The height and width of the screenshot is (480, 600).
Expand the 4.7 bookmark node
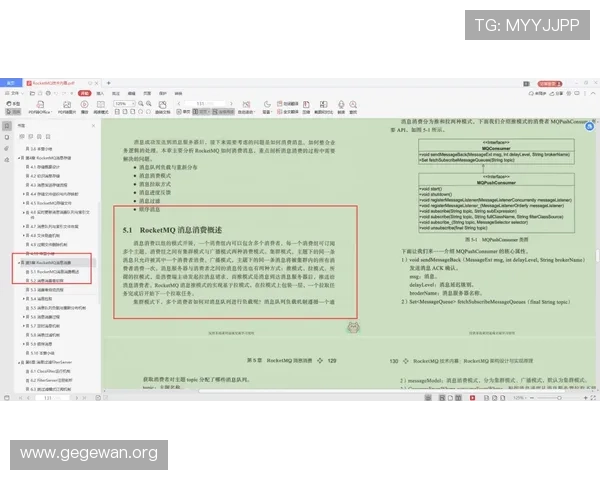point(24,227)
